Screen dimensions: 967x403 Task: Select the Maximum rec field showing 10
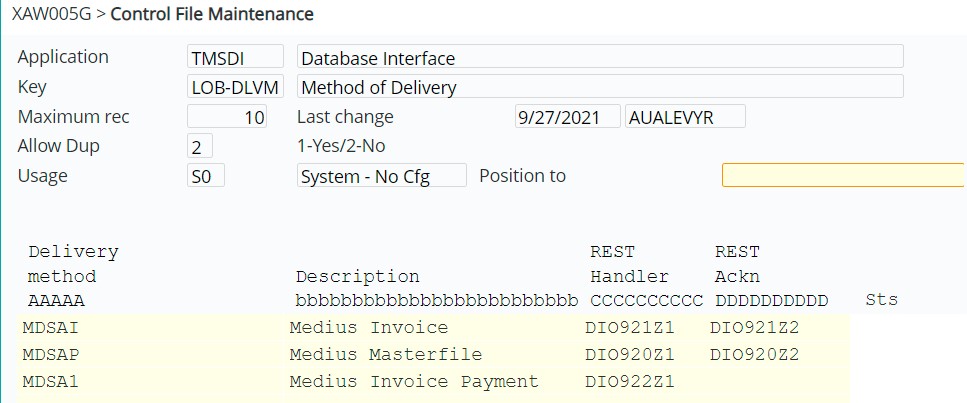point(227,117)
